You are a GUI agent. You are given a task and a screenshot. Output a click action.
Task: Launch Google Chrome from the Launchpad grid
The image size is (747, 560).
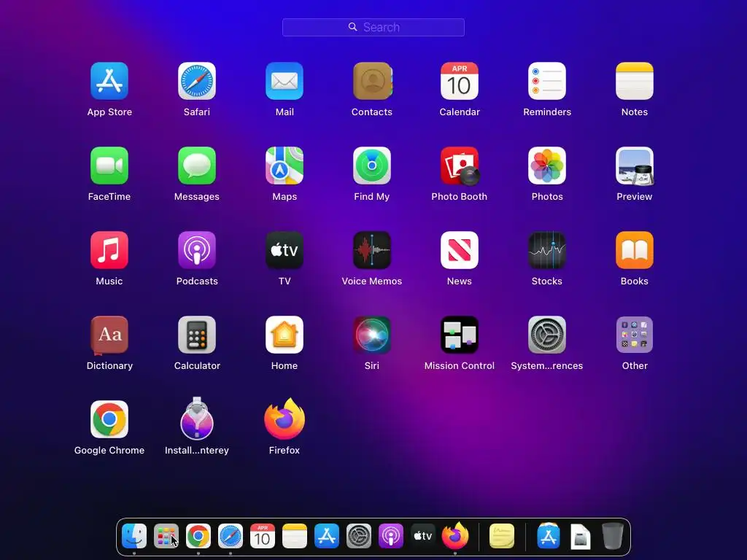109,419
